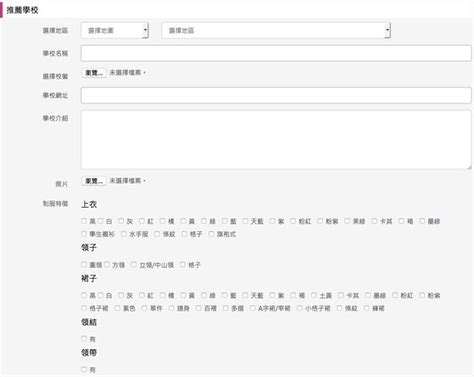474x377 pixels.
Task: Check 天藍 under 裙子
Action: click(x=245, y=295)
